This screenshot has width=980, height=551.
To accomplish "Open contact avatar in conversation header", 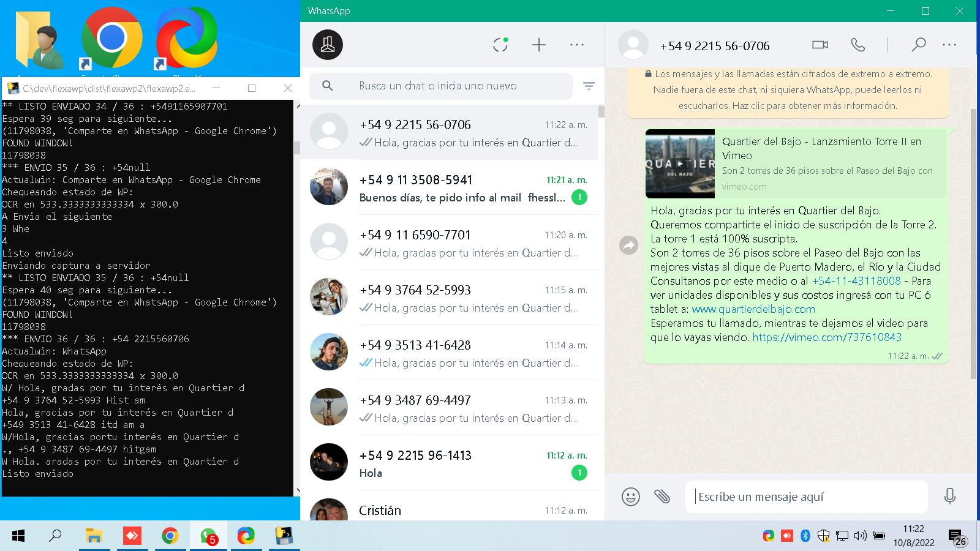I will coord(633,45).
